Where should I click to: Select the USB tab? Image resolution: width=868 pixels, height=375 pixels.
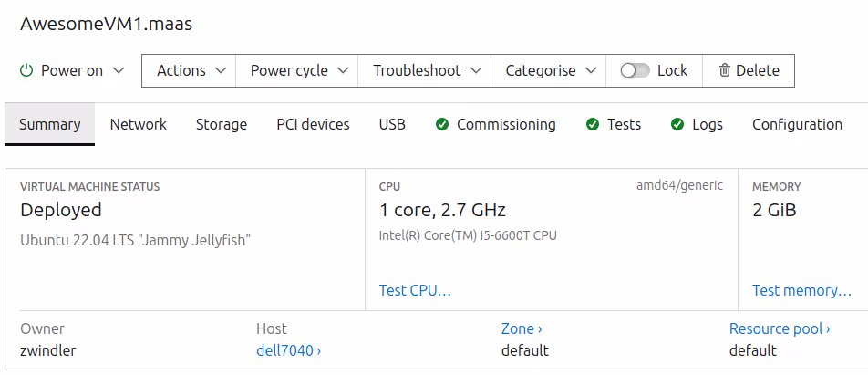392,124
